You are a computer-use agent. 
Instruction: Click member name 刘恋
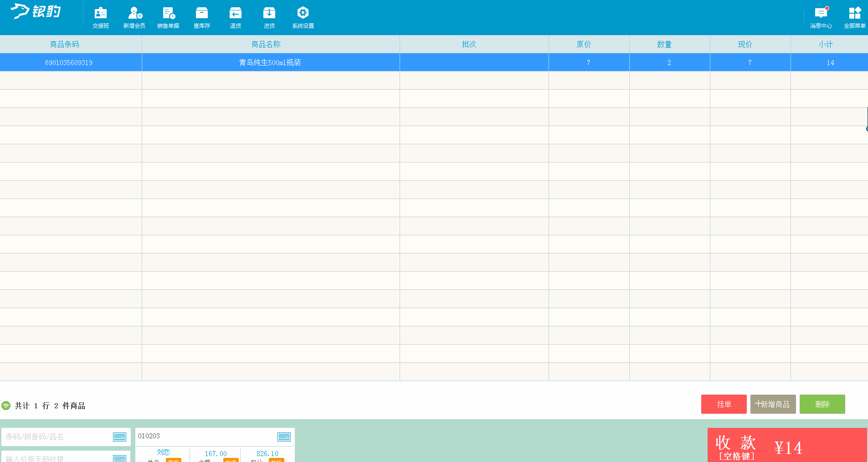tap(163, 452)
